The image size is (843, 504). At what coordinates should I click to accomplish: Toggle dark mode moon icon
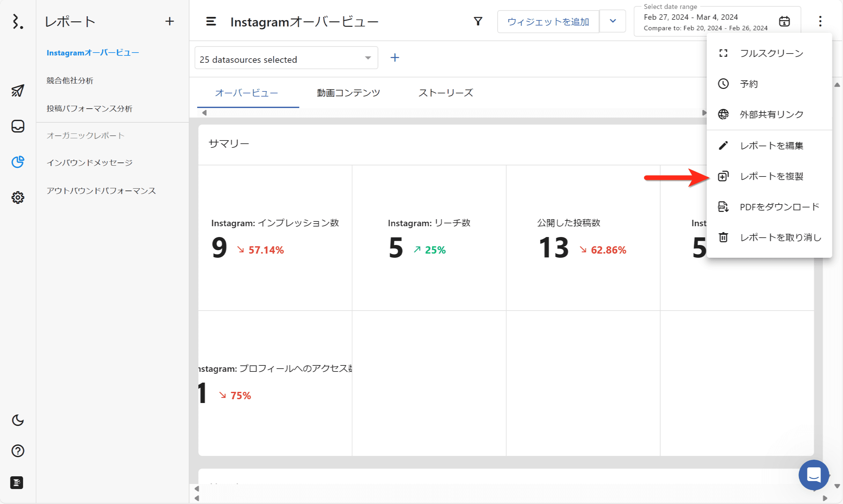click(18, 420)
